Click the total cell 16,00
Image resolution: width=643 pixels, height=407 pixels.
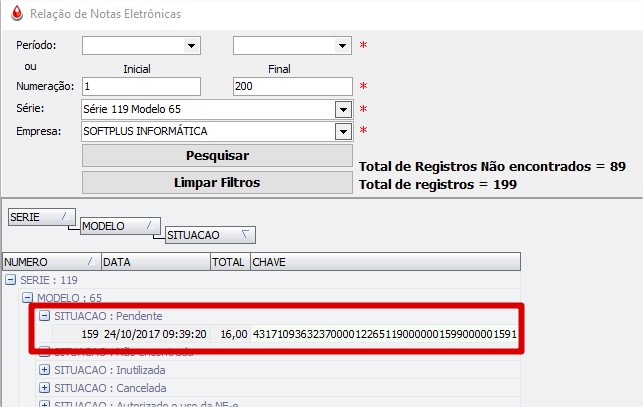230,334
